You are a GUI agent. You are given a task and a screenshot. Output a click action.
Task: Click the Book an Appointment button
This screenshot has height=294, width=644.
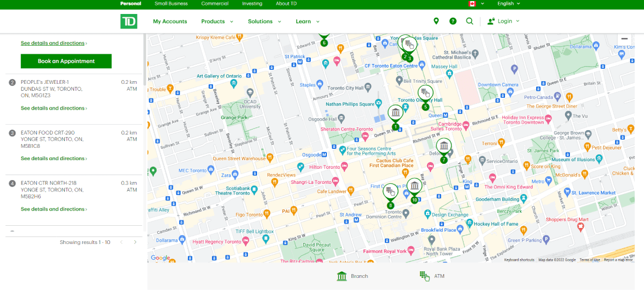click(66, 61)
